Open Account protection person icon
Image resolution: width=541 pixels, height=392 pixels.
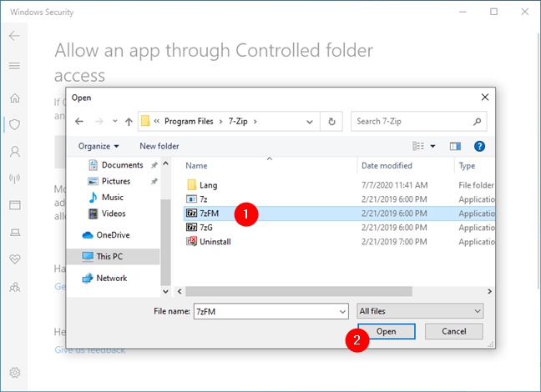point(14,151)
